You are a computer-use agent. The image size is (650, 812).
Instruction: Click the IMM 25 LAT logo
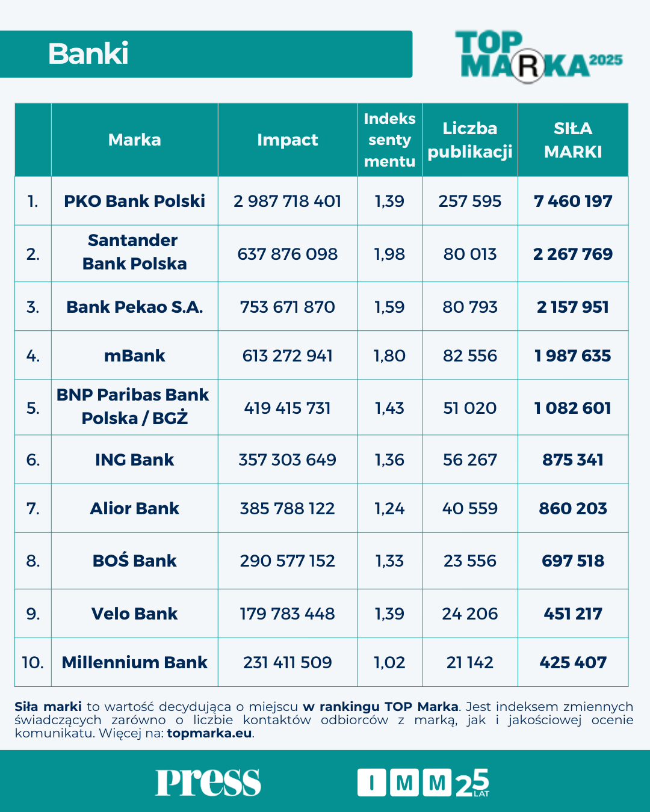[423, 783]
